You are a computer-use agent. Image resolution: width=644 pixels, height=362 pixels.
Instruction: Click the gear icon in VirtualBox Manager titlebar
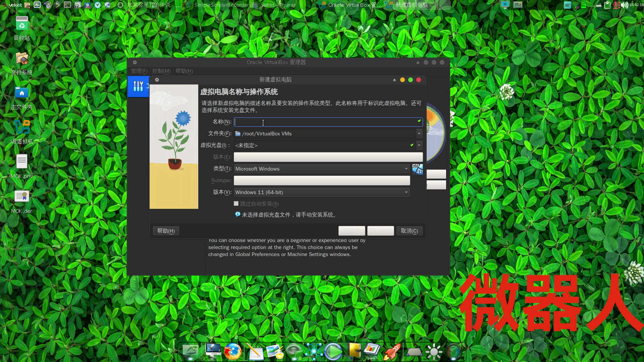click(x=135, y=62)
